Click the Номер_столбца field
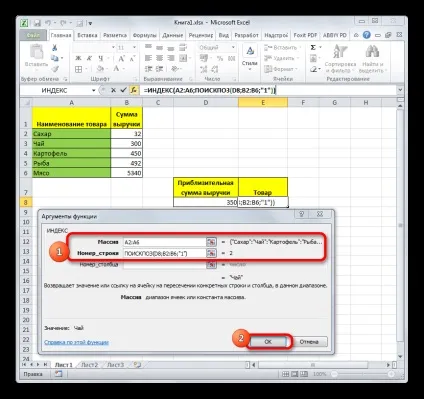 tap(164, 264)
